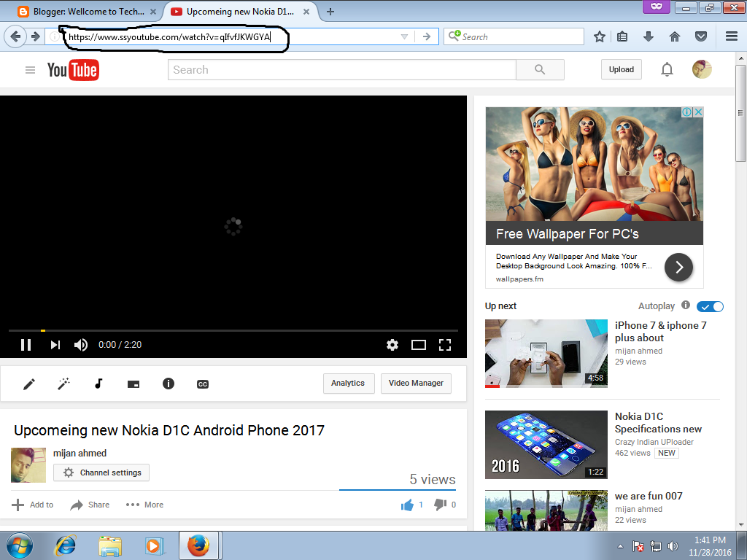The image size is (747, 560).
Task: Open the video info and settings pencil editor
Action: [29, 384]
